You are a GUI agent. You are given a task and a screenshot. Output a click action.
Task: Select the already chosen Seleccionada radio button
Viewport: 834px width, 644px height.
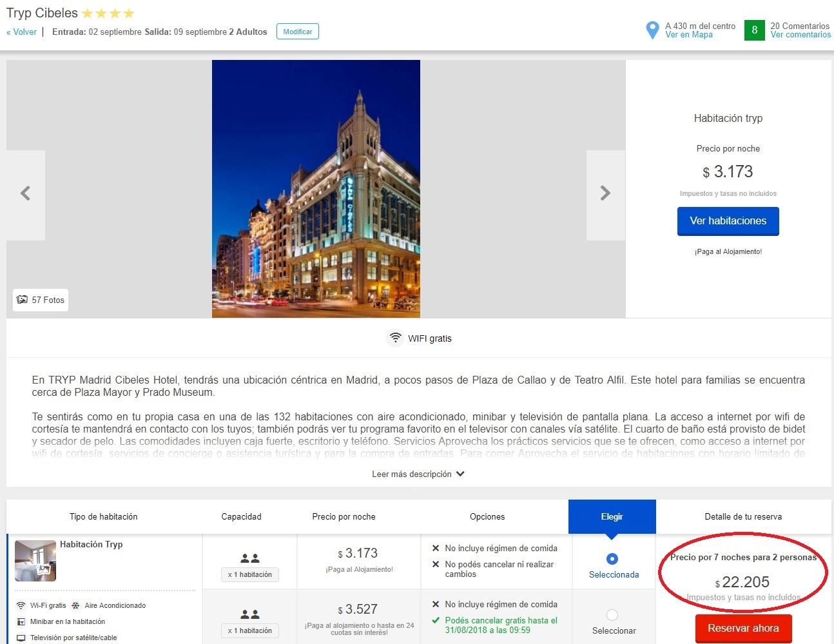tap(612, 559)
